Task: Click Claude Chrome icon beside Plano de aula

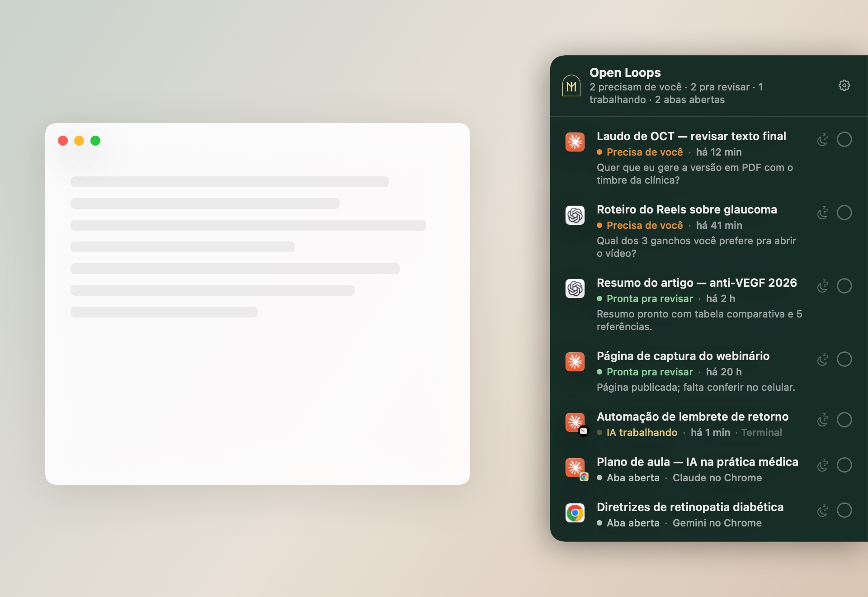Action: [576, 469]
